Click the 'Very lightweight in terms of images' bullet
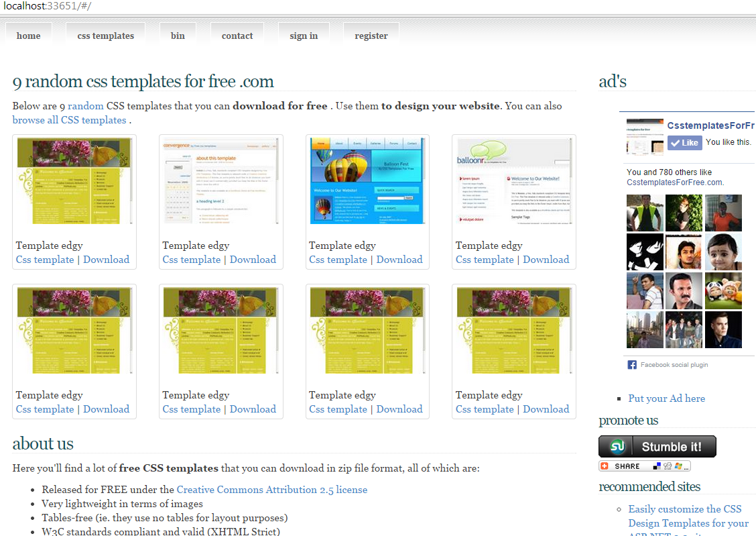756x536 pixels. [122, 504]
